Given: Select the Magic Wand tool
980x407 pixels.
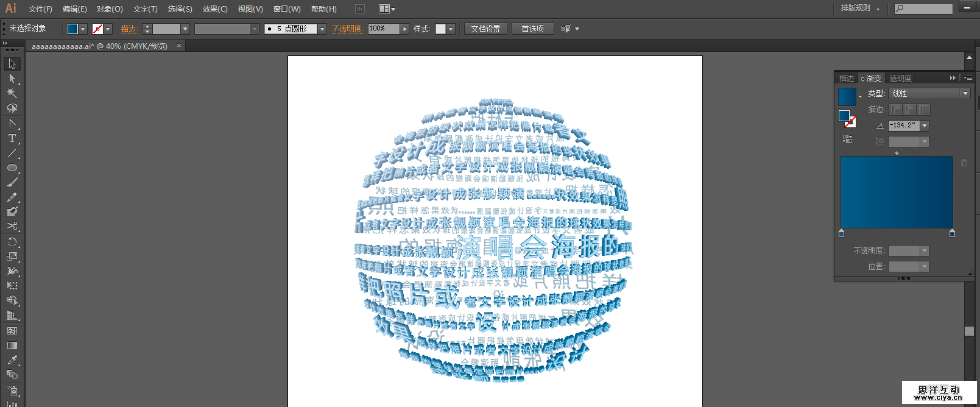Looking at the screenshot, I should click(x=12, y=93).
